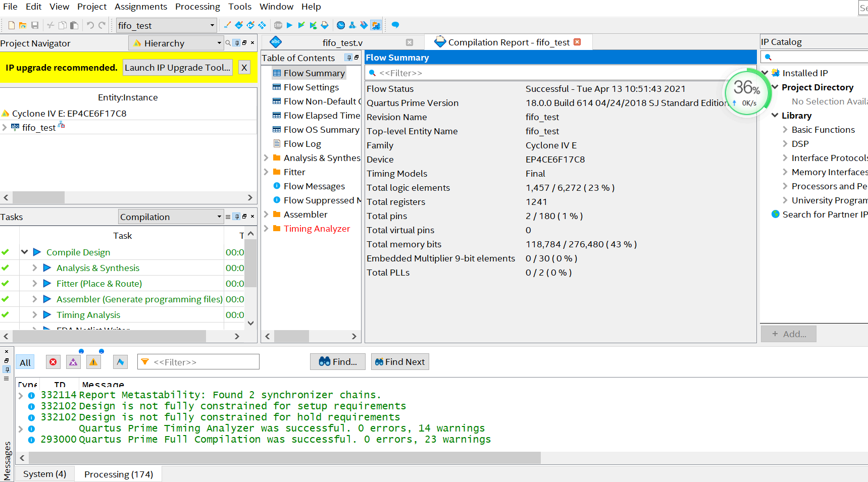Image resolution: width=868 pixels, height=482 pixels.
Task: Toggle the Warning yellow triangle filter
Action: tap(93, 362)
